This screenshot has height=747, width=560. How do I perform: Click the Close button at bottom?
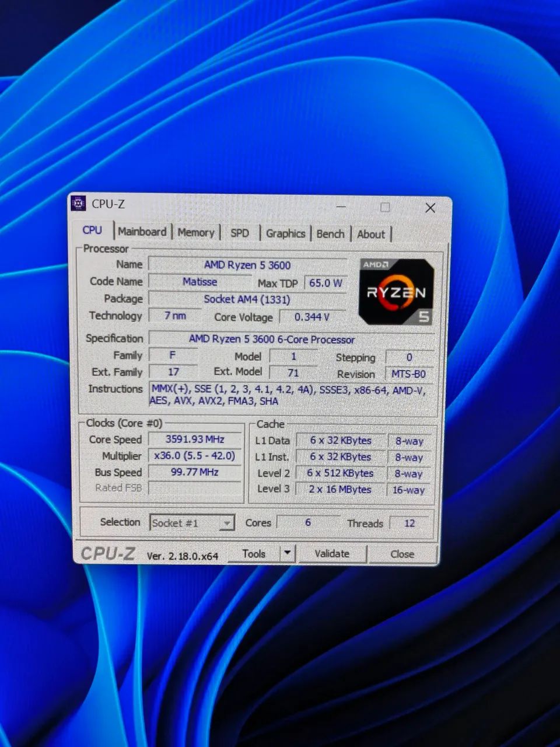(x=402, y=554)
